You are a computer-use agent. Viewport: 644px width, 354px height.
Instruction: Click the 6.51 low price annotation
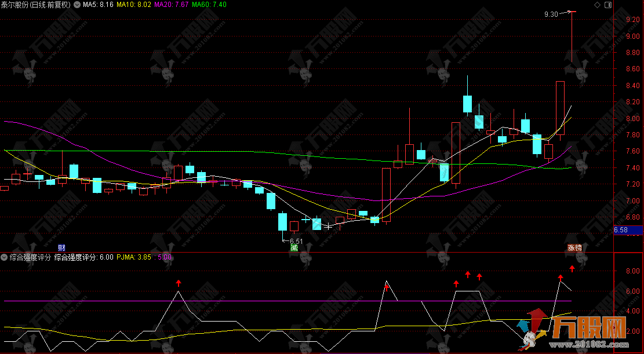296,241
